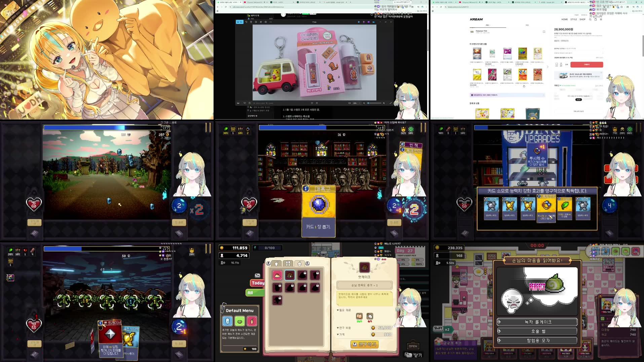Click the green All bookmark tab
Viewport: 644px width, 362px height.
pos(255,293)
